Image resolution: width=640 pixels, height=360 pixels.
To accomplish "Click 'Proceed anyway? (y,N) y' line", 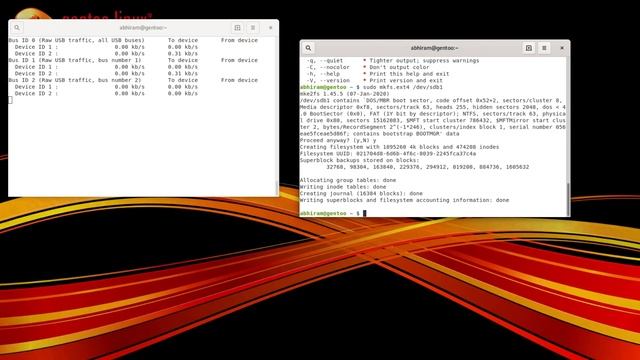I will [x=338, y=140].
